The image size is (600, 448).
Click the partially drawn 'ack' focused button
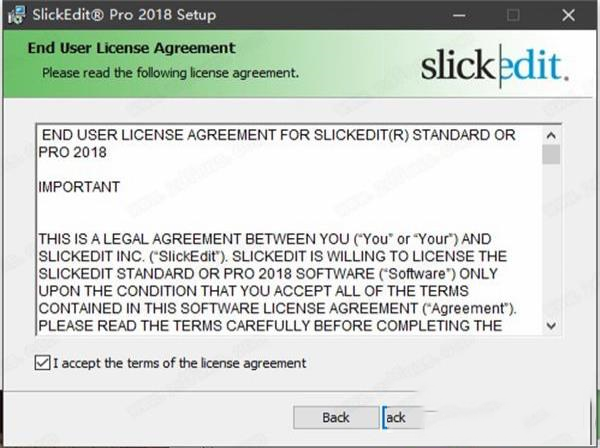tap(403, 417)
